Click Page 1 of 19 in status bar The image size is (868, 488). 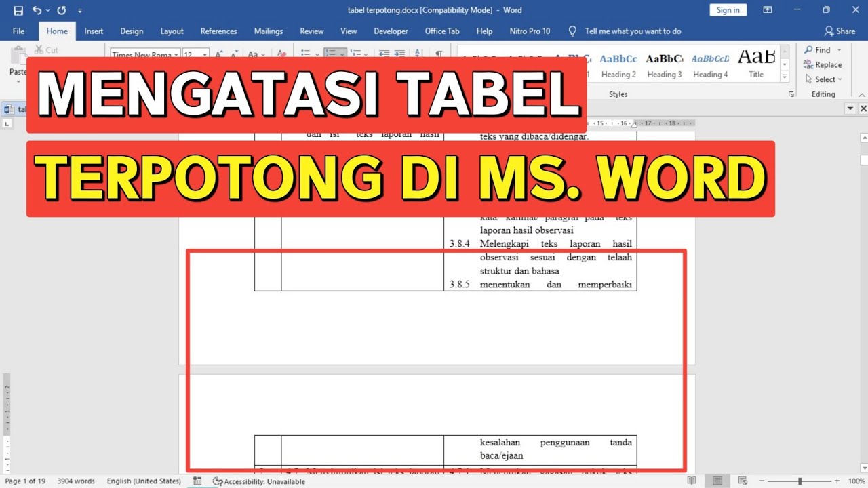(25, 481)
